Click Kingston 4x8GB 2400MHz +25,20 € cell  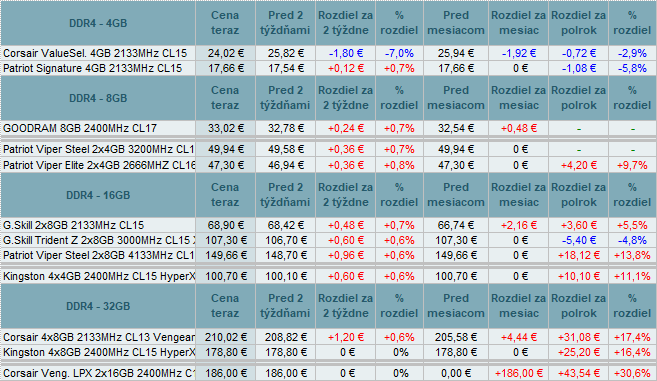tap(578, 352)
